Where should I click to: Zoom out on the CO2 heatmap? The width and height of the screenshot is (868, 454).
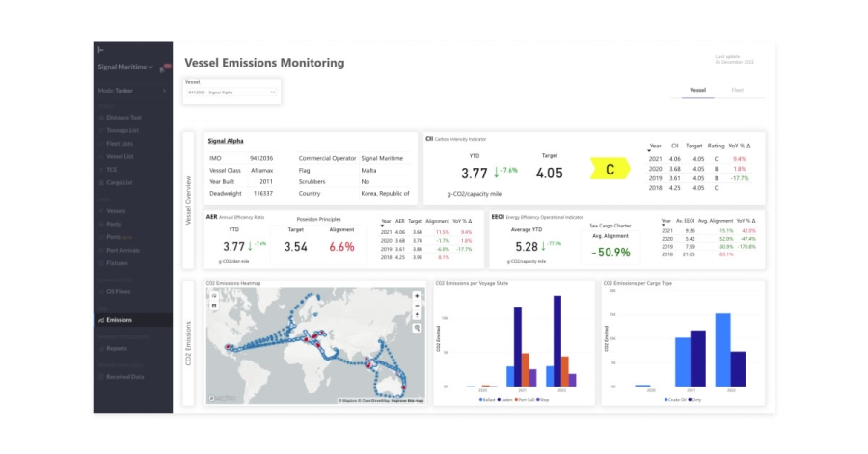pyautogui.click(x=417, y=305)
